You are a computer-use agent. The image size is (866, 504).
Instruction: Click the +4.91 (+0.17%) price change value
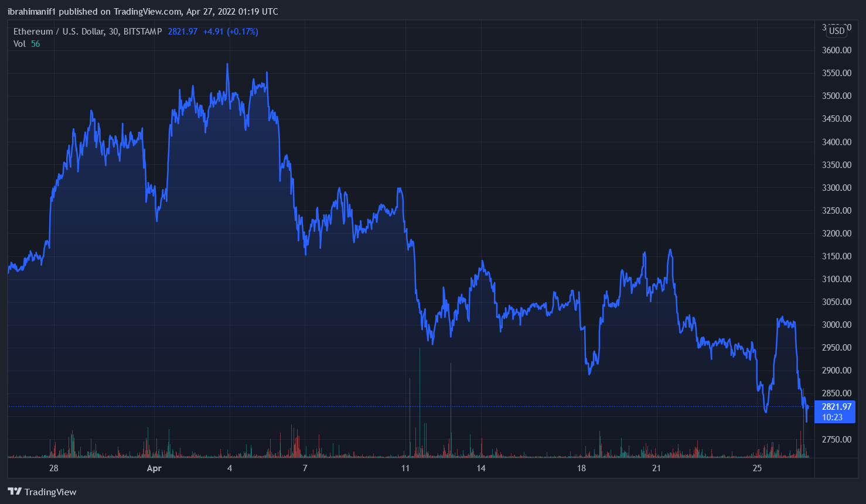click(230, 32)
